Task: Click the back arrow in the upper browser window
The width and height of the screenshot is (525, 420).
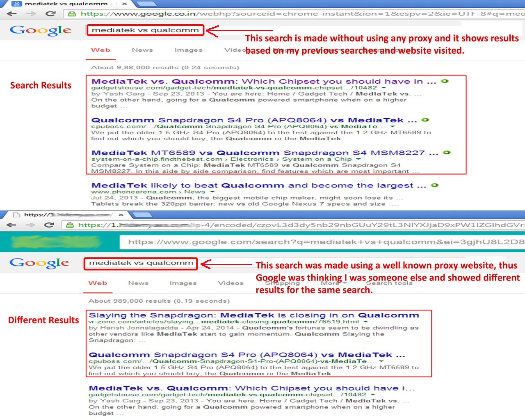Action: (12, 14)
